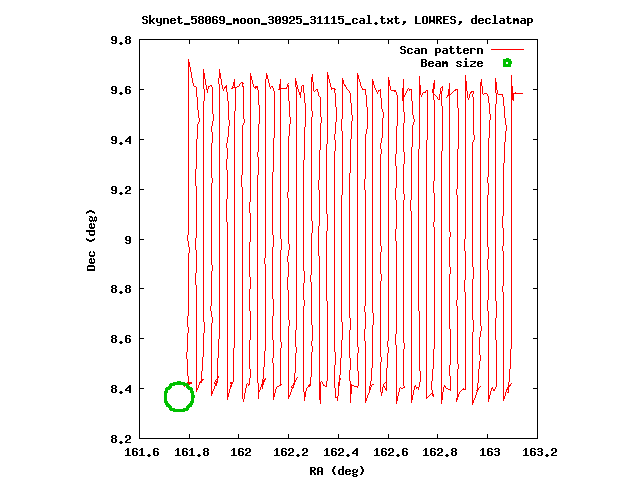Click the 'Dec (deg)' y-axis label
The height and width of the screenshot is (480, 640).
pyautogui.click(x=91, y=240)
